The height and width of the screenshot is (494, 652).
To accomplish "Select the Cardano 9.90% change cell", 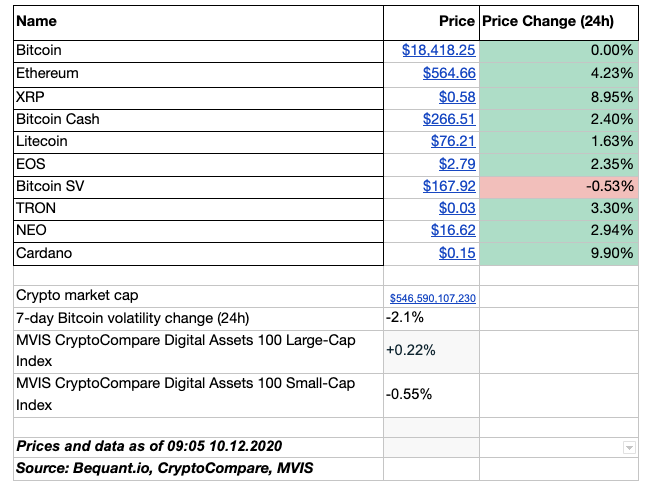I will pyautogui.click(x=559, y=254).
